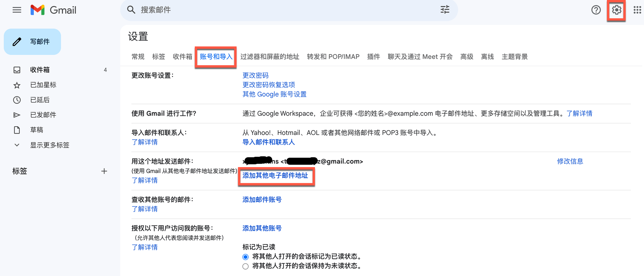Show search options filter icon
This screenshot has height=276, width=644.
[x=445, y=10]
